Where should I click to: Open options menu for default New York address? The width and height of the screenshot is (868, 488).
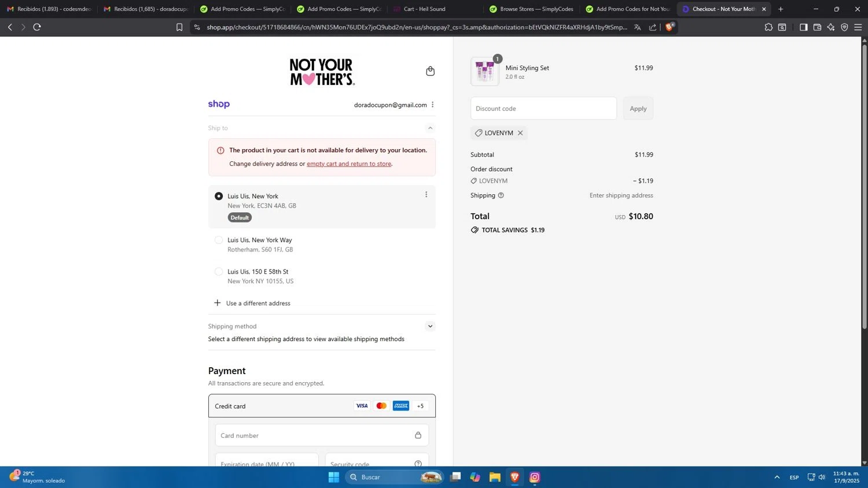point(426,194)
